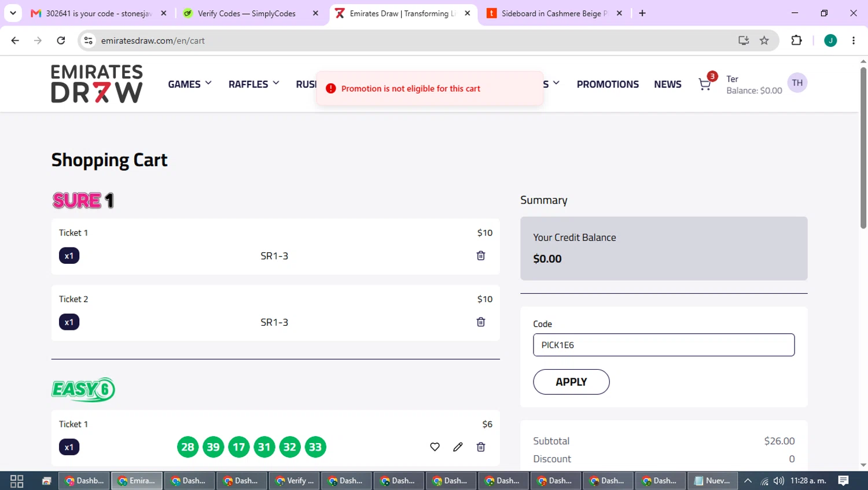
Task: Apply the promo code with the APPLY button
Action: coord(571,382)
